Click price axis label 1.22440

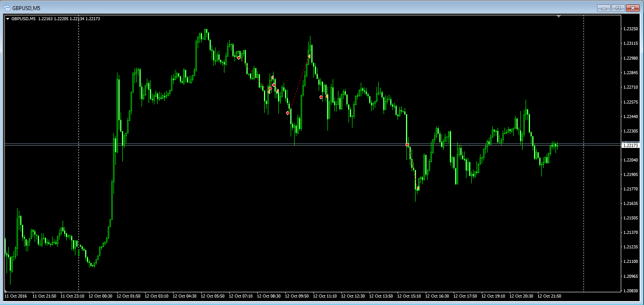pyautogui.click(x=630, y=116)
